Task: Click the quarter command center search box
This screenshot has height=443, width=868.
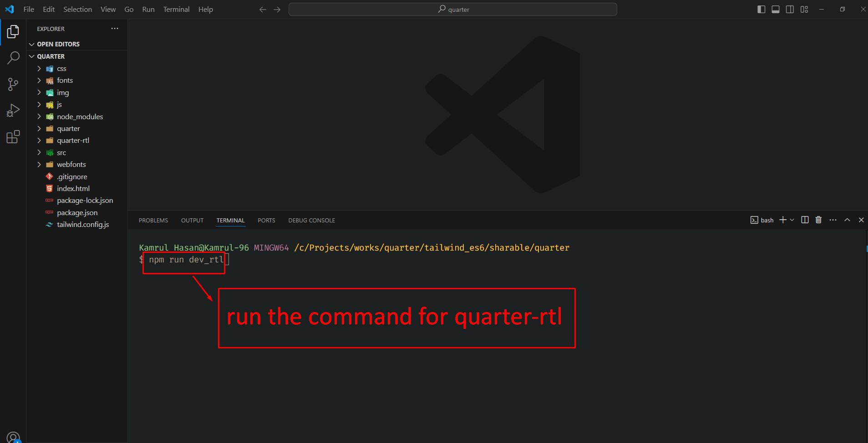Action: pyautogui.click(x=452, y=10)
